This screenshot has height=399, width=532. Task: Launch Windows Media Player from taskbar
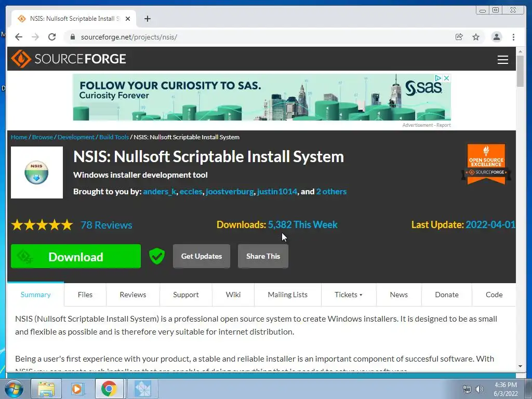coord(77,389)
